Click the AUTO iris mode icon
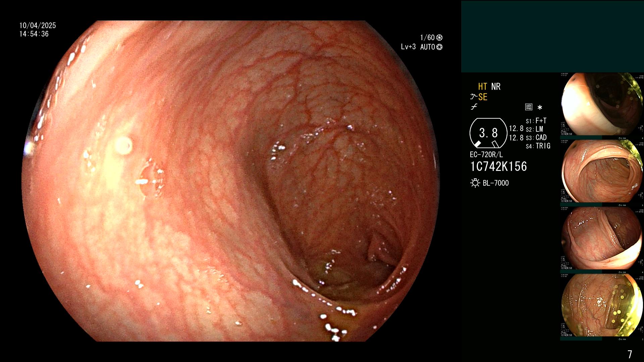This screenshot has height=362, width=644. pyautogui.click(x=439, y=47)
